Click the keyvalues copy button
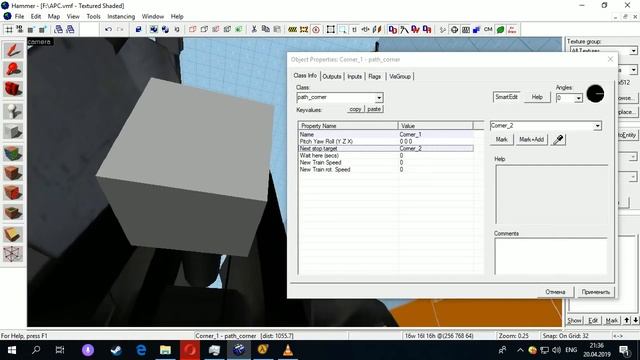 [355, 109]
